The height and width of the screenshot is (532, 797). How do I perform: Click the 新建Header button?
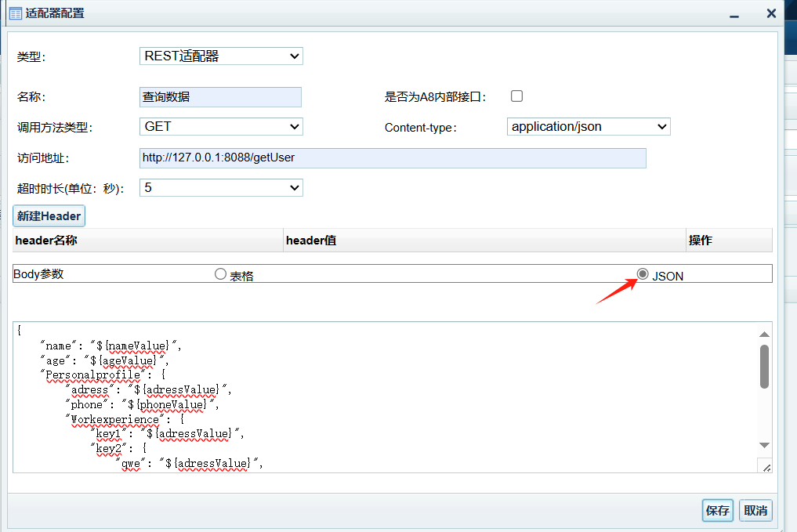(x=49, y=216)
